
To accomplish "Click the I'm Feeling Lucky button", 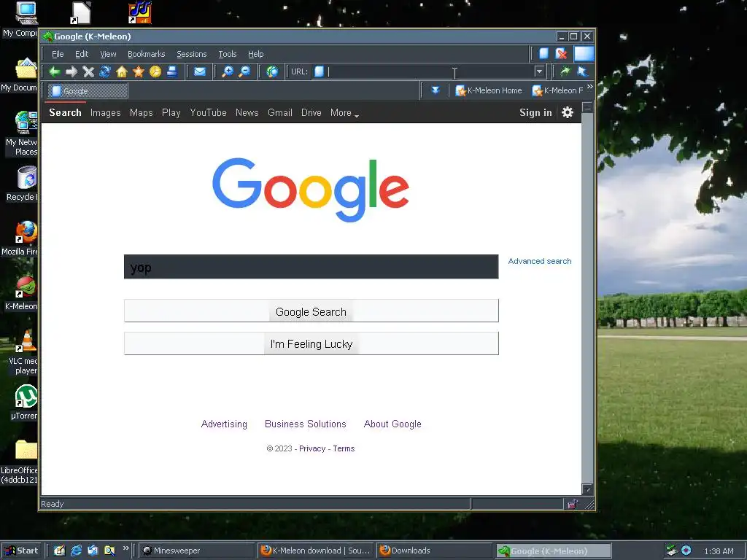I will [311, 343].
